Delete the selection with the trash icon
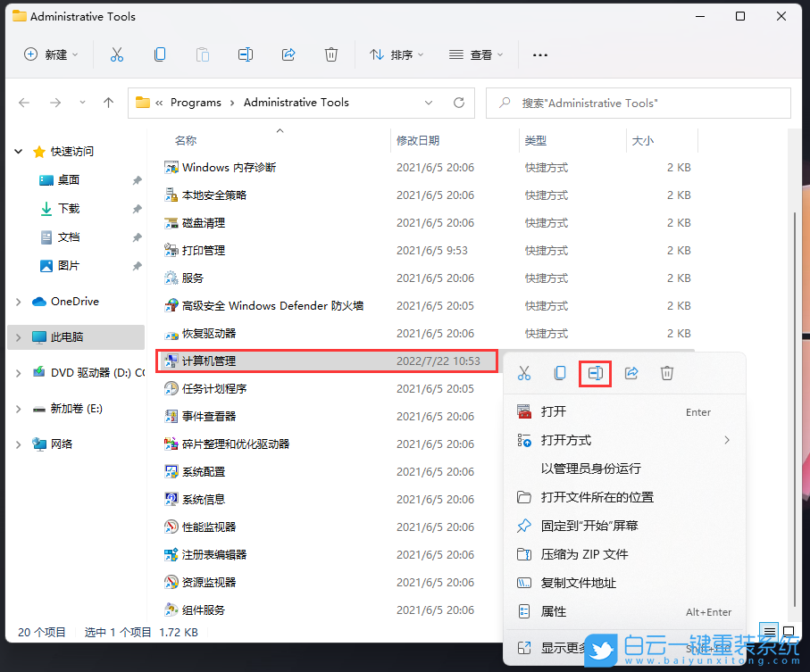Screen dimensions: 810x672 [x=331, y=54]
